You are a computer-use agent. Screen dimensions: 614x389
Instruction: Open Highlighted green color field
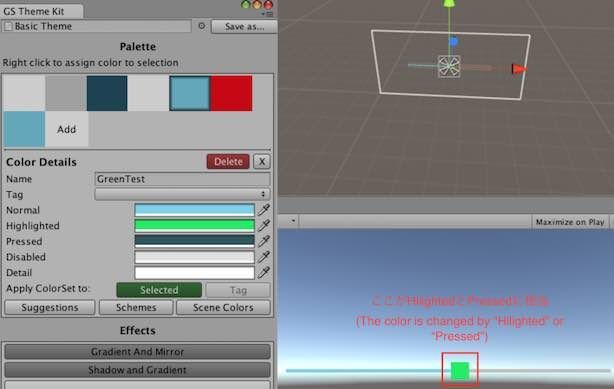(x=194, y=226)
